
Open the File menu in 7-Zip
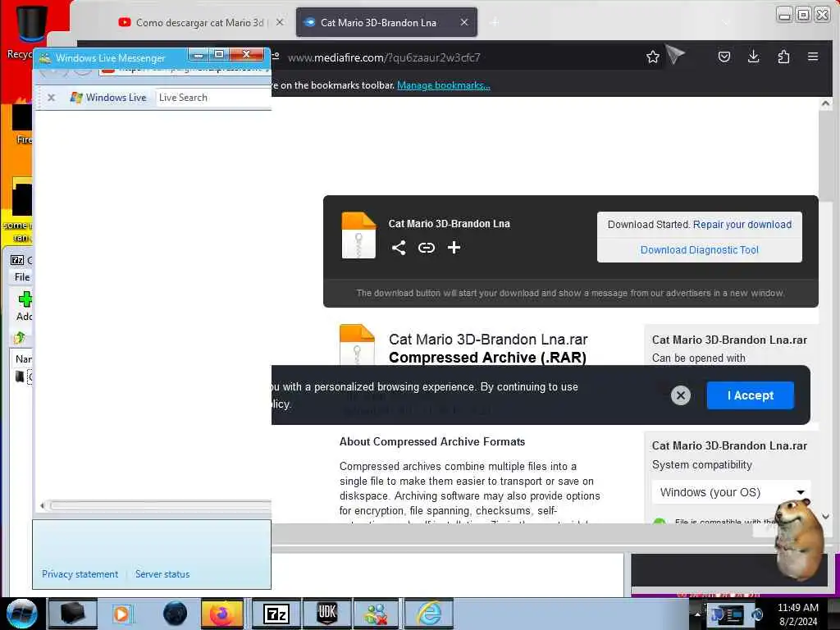click(22, 277)
